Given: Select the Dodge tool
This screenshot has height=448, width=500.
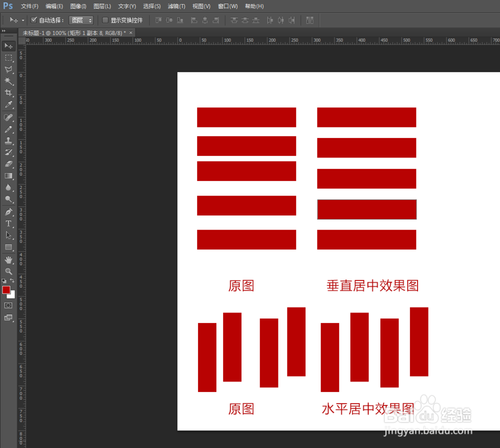Looking at the screenshot, I should [x=8, y=199].
